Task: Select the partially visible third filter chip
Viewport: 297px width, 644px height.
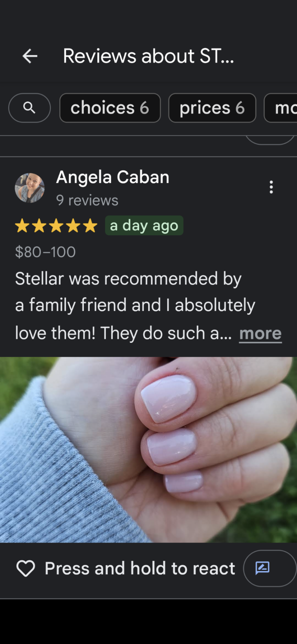Action: pyautogui.click(x=281, y=108)
